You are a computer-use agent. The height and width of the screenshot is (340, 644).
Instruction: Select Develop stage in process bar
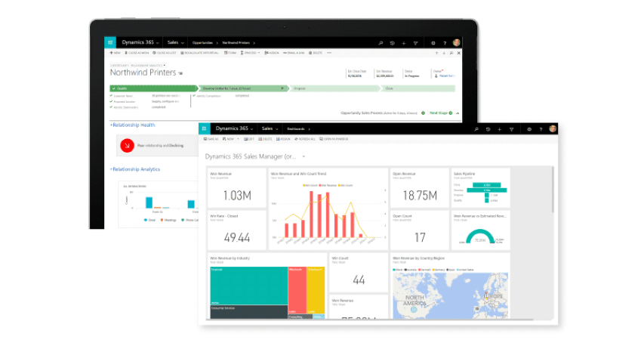(243, 88)
